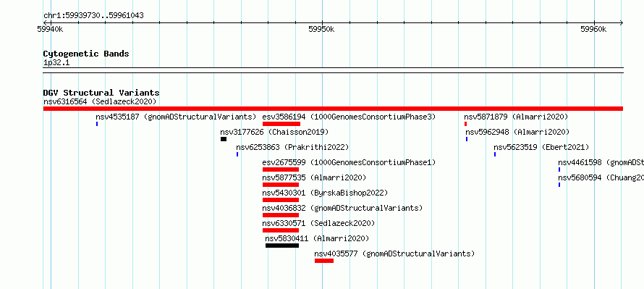Open nsv5877535 (Almarri2020) label

(314, 177)
